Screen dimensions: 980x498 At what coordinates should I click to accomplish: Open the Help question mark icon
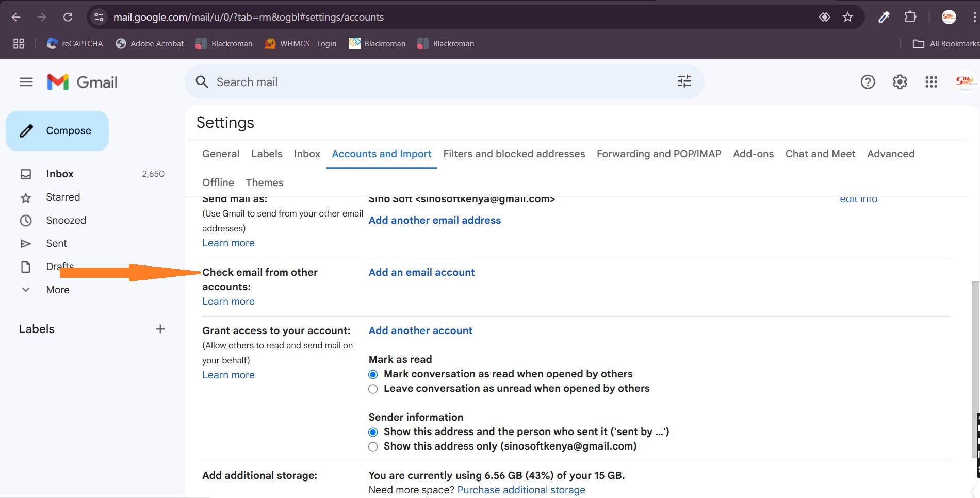[868, 81]
